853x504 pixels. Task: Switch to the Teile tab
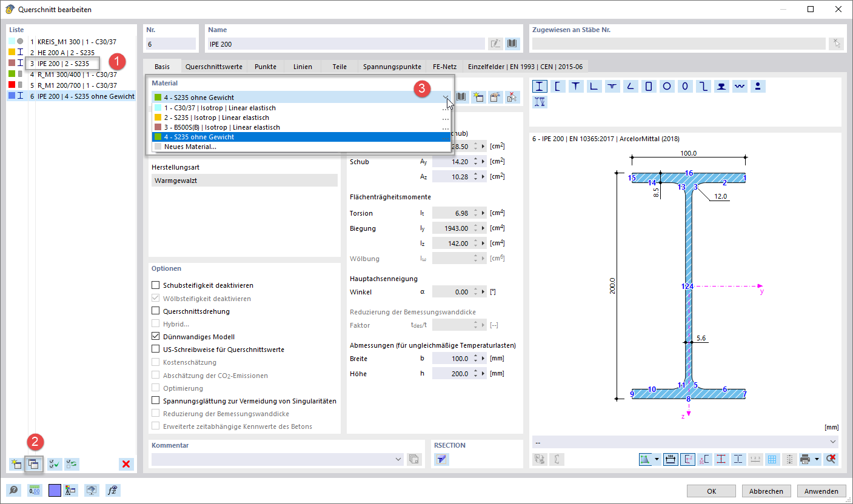[x=340, y=67]
